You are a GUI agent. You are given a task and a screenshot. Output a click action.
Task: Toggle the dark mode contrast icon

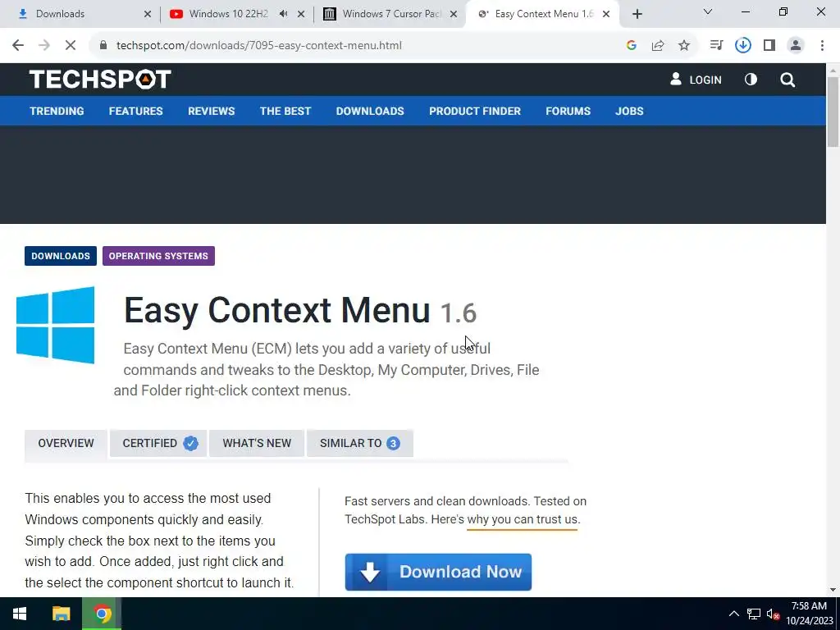[x=751, y=80]
